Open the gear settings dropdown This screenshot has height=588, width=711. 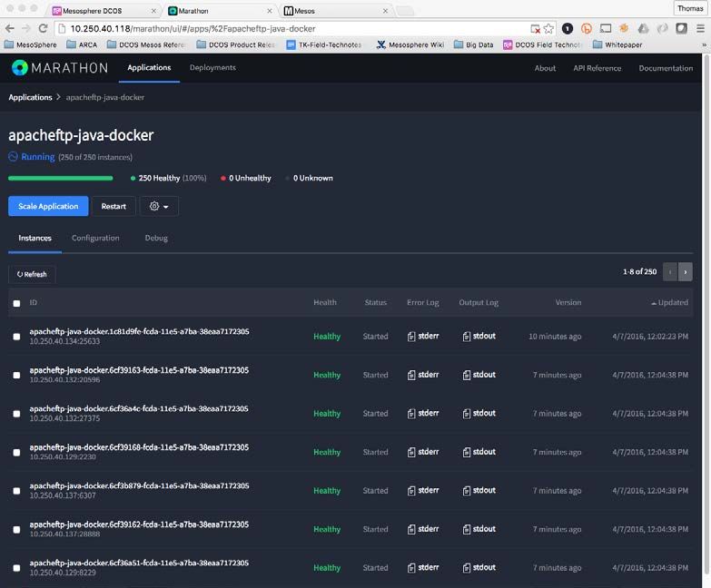(x=159, y=206)
